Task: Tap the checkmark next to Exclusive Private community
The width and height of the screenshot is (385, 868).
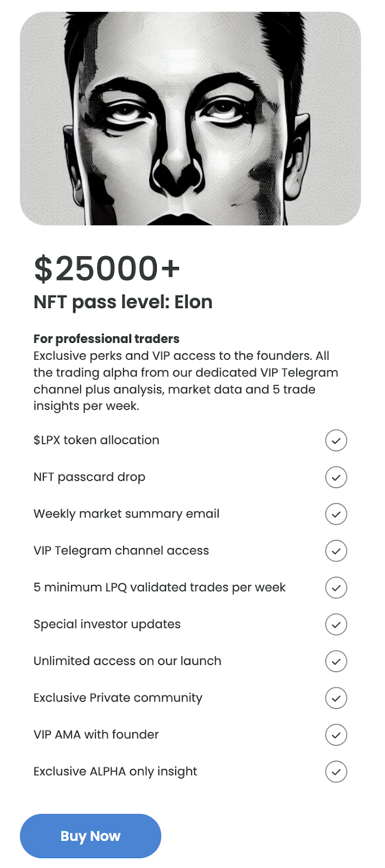Action: 336,698
